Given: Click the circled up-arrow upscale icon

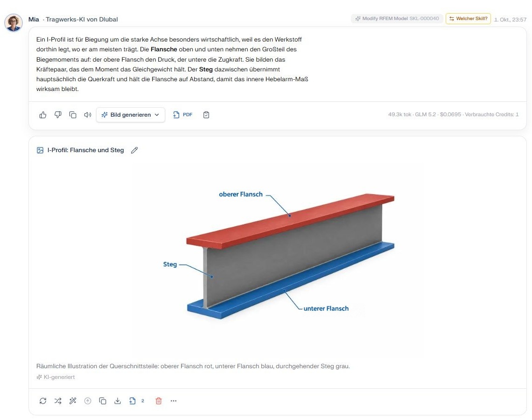Looking at the screenshot, I should click(x=88, y=401).
